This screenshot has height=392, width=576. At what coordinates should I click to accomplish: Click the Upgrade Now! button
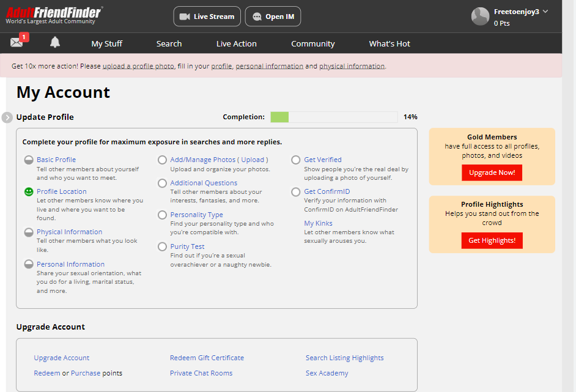pos(492,173)
